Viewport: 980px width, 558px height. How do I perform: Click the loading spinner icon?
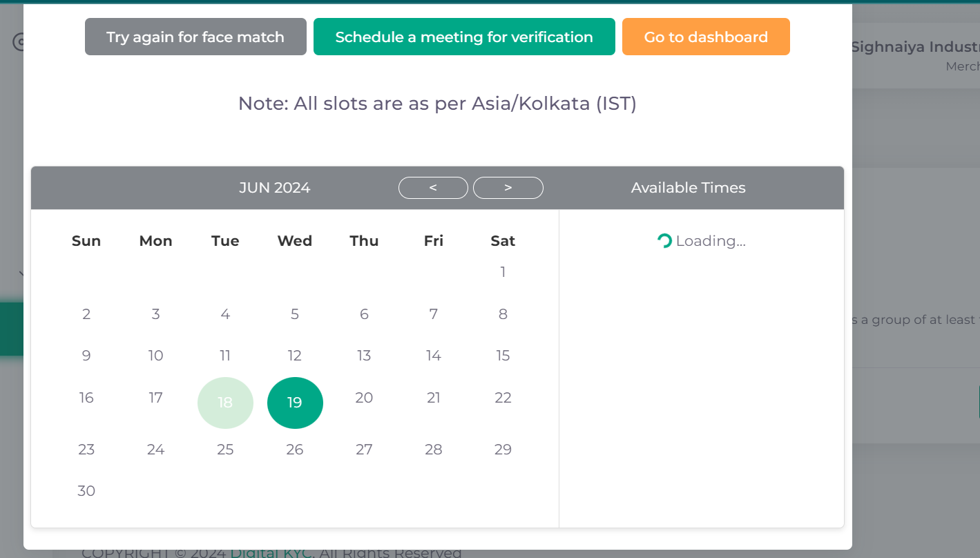[x=664, y=241]
